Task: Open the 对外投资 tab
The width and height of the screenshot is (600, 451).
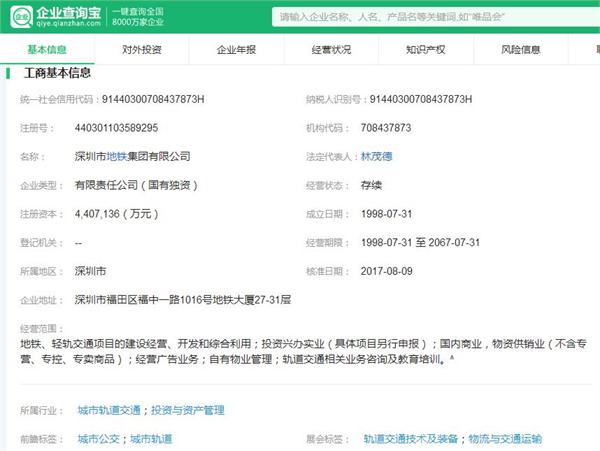Action: 142,50
